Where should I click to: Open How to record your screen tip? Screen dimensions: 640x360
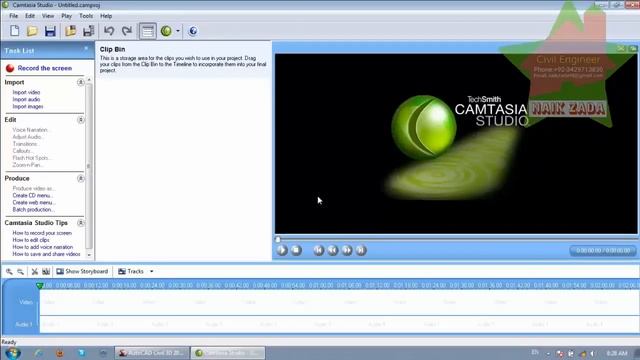[42, 233]
